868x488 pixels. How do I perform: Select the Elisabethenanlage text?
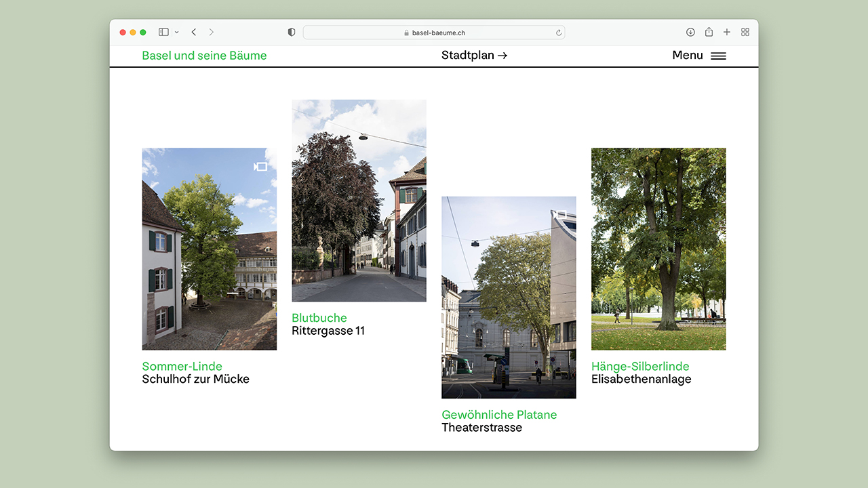pyautogui.click(x=642, y=380)
